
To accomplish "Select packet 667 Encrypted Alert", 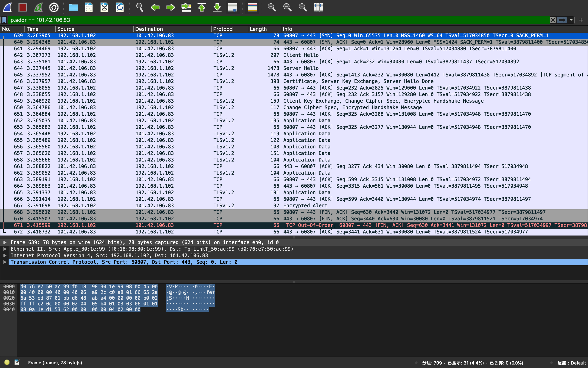I will 294,206.
